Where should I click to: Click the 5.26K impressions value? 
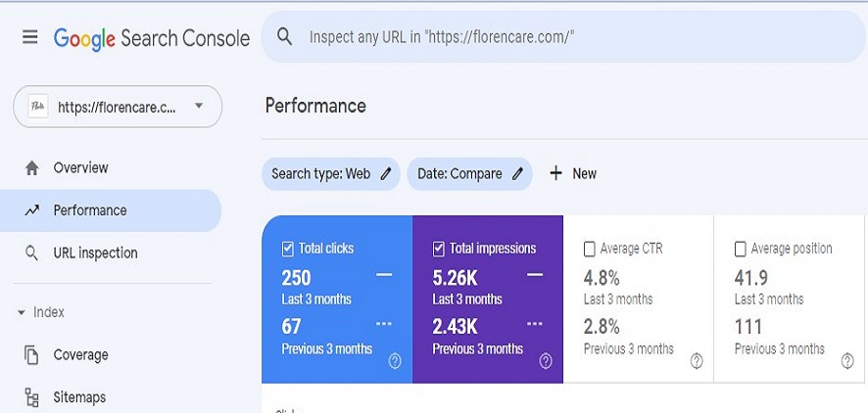pyautogui.click(x=455, y=278)
